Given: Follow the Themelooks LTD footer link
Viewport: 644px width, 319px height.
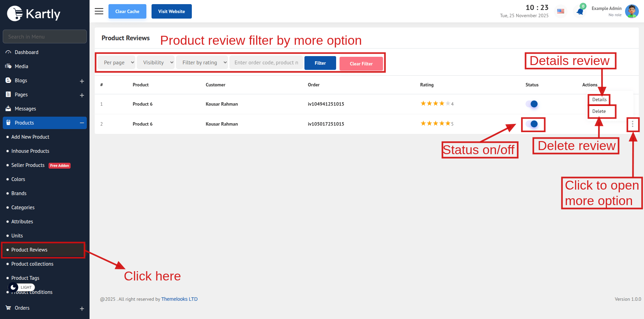Looking at the screenshot, I should tap(179, 299).
